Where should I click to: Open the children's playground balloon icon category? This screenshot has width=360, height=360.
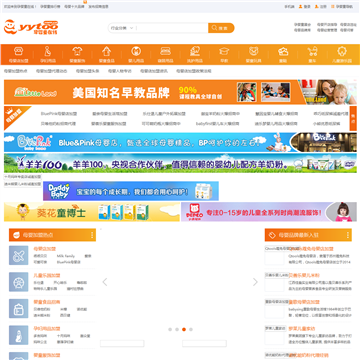click(342, 54)
